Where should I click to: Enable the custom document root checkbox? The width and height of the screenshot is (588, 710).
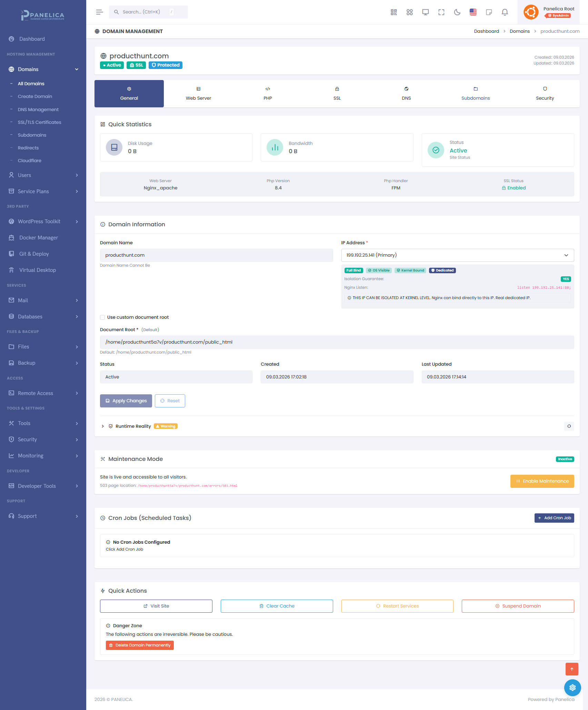point(102,317)
